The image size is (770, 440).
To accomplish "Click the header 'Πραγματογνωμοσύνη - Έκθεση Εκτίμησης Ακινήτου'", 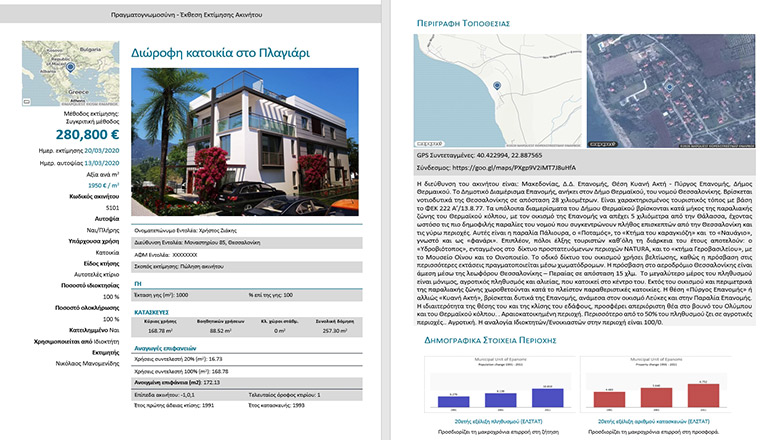I will 187,15.
